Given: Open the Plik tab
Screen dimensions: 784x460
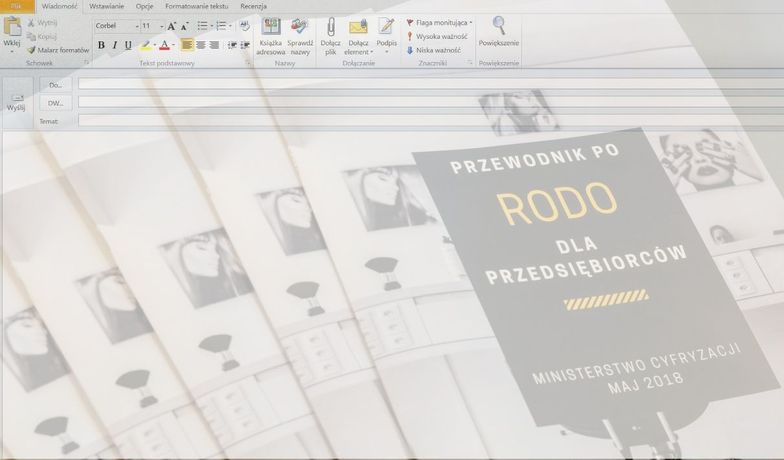Looking at the screenshot, I should click(16, 6).
